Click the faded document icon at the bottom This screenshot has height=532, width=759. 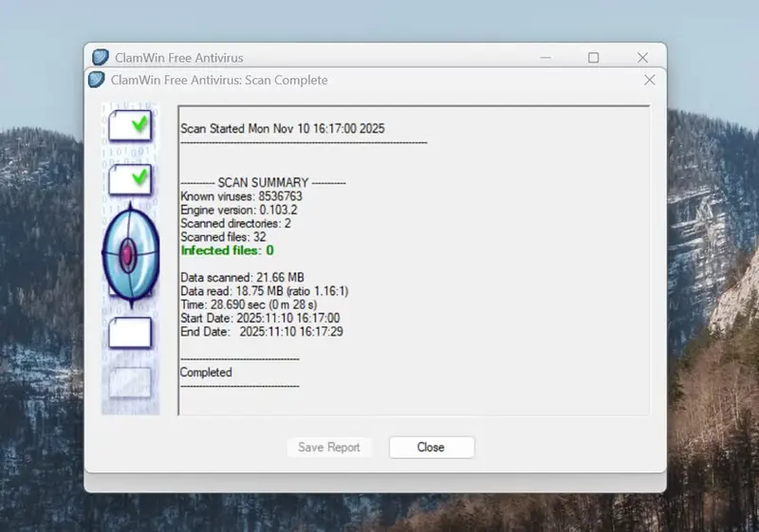130,381
